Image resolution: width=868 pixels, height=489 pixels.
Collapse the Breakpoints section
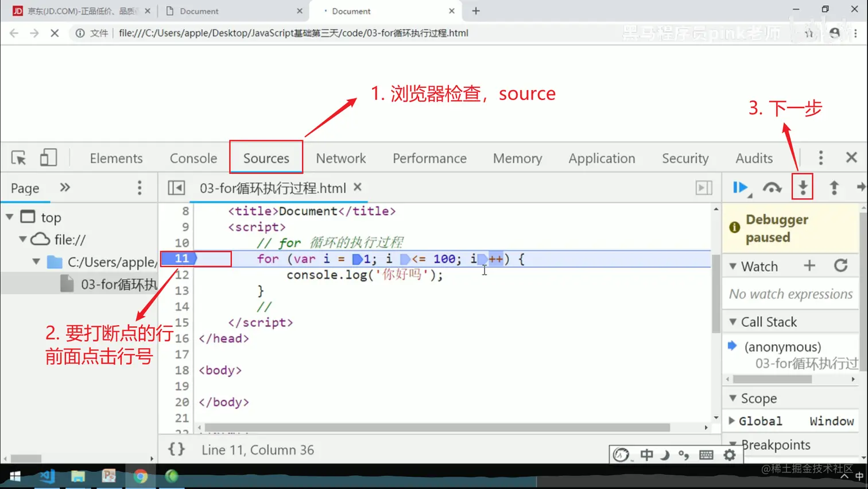click(733, 444)
